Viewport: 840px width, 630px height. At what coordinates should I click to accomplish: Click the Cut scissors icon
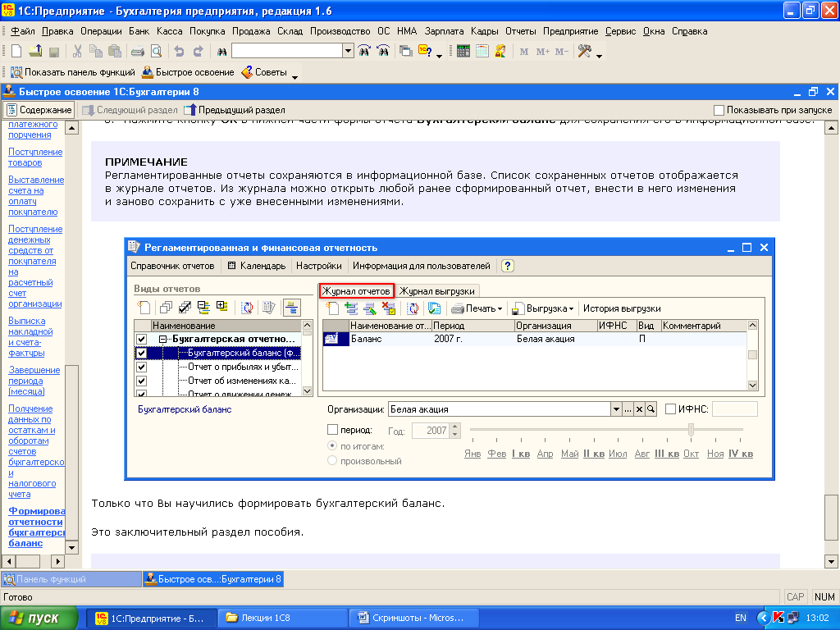(x=77, y=52)
